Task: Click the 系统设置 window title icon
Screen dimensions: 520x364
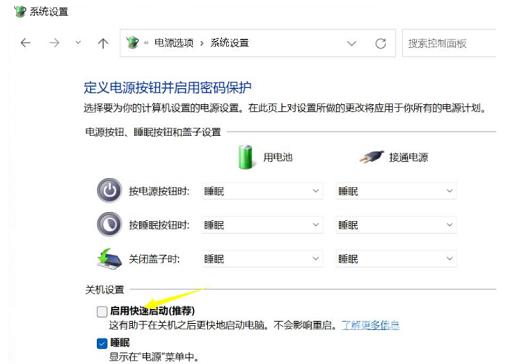Action: pyautogui.click(x=20, y=11)
